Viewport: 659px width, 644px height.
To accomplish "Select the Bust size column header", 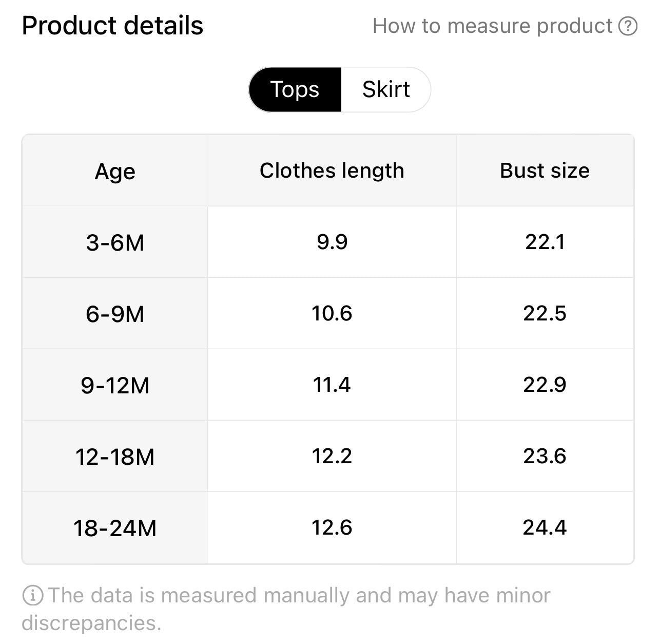I will [545, 171].
